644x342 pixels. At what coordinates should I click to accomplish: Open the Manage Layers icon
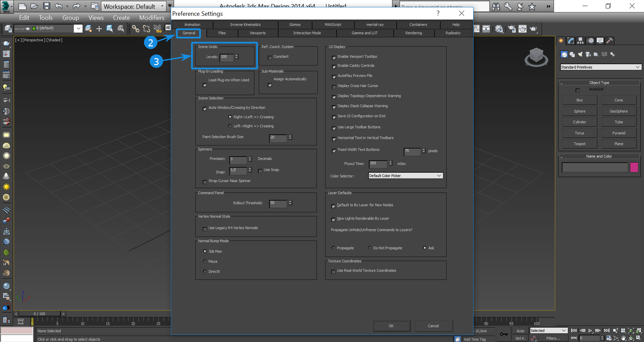click(x=8, y=29)
